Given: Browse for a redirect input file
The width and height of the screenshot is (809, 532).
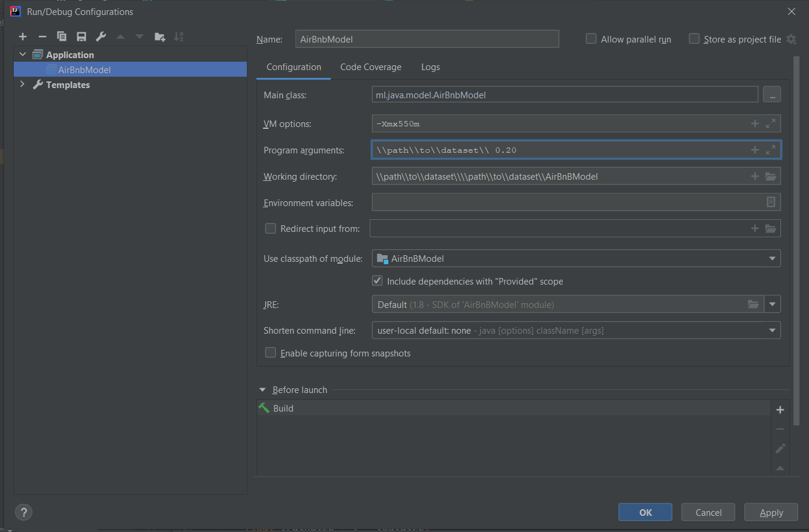Looking at the screenshot, I should pyautogui.click(x=771, y=228).
